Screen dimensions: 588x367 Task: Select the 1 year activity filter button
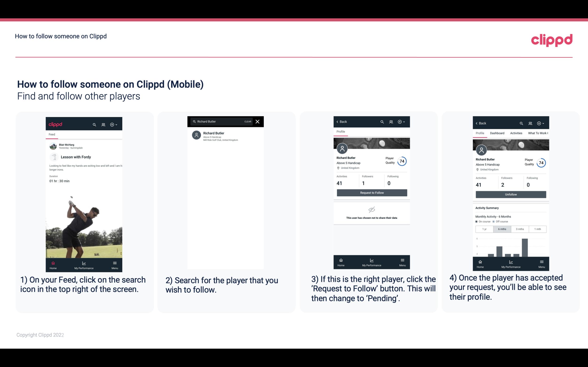coord(484,229)
